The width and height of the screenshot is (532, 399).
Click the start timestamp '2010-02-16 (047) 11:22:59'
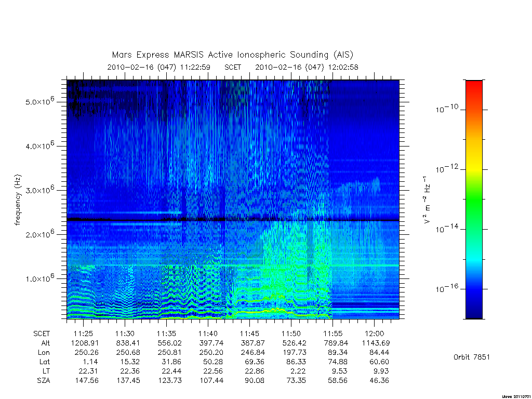159,67
